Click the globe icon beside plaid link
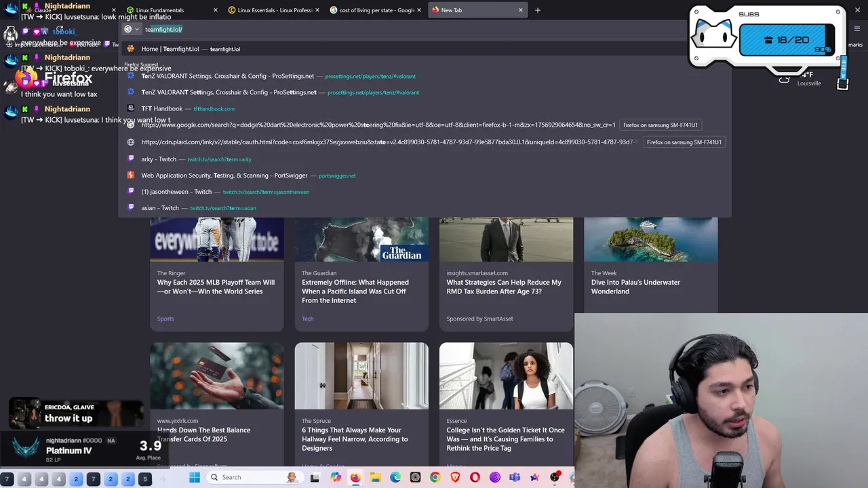Screen dimensions: 868x488 (131, 142)
